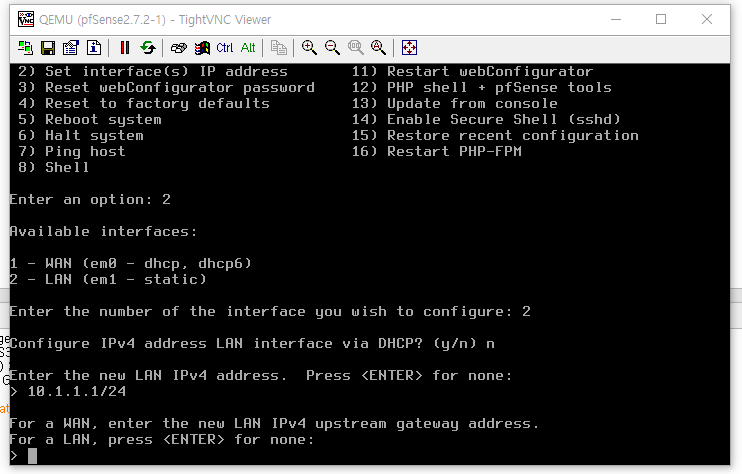Screen dimensions: 742x474
Task: Set zoom to 100% icon
Action: 355,48
